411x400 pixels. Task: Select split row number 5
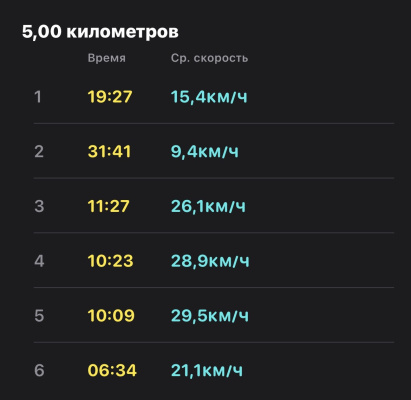214,315
